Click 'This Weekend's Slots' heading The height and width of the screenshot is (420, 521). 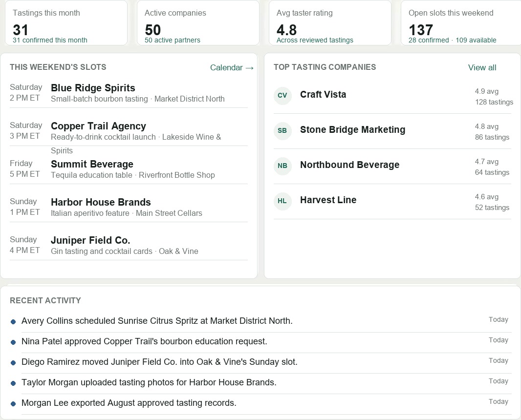click(58, 67)
